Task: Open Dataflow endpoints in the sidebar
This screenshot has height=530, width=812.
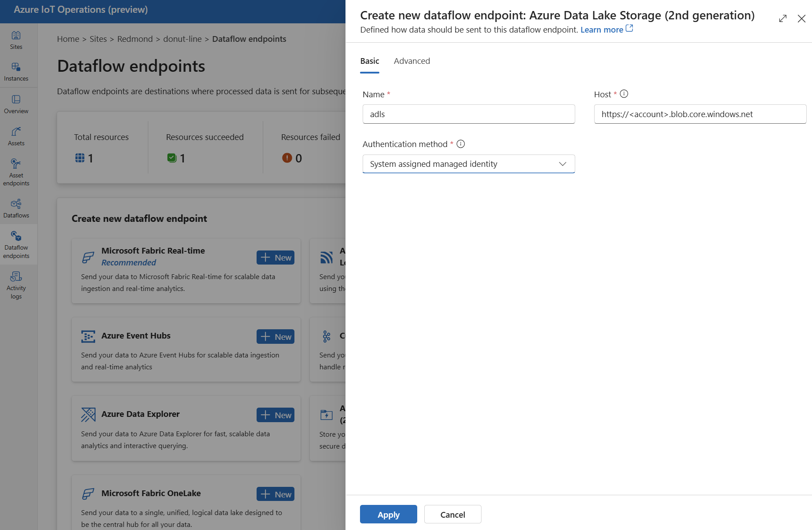Action: coord(16,245)
